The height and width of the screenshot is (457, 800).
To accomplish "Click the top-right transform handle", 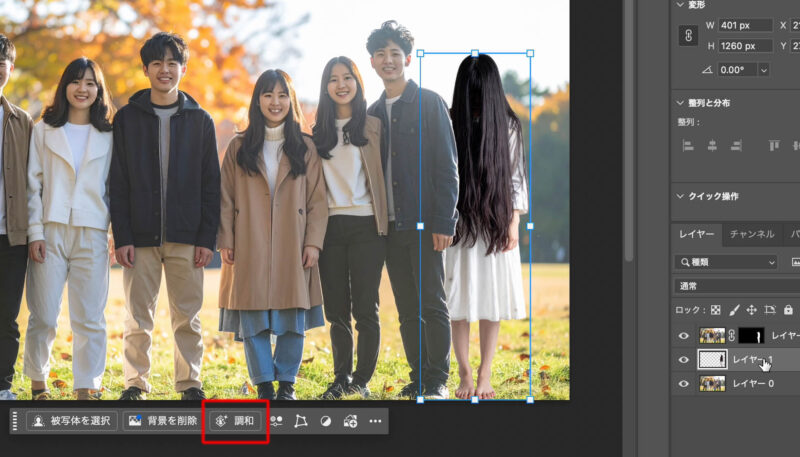I will 530,53.
